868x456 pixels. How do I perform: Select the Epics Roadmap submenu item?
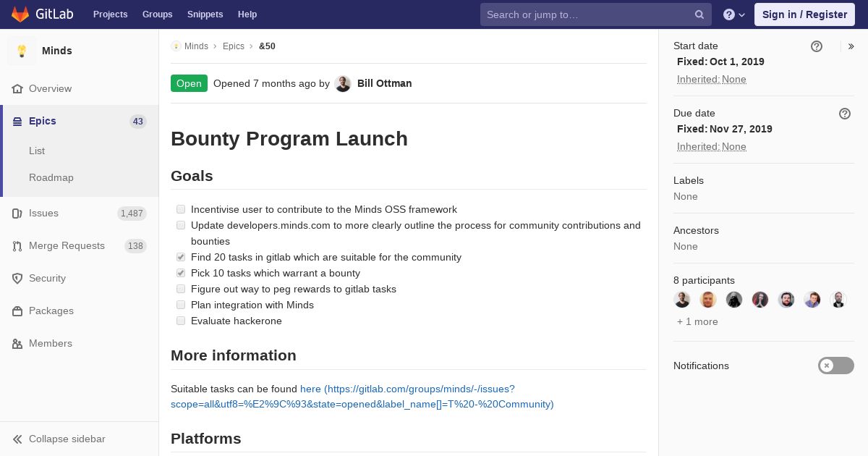click(x=51, y=177)
